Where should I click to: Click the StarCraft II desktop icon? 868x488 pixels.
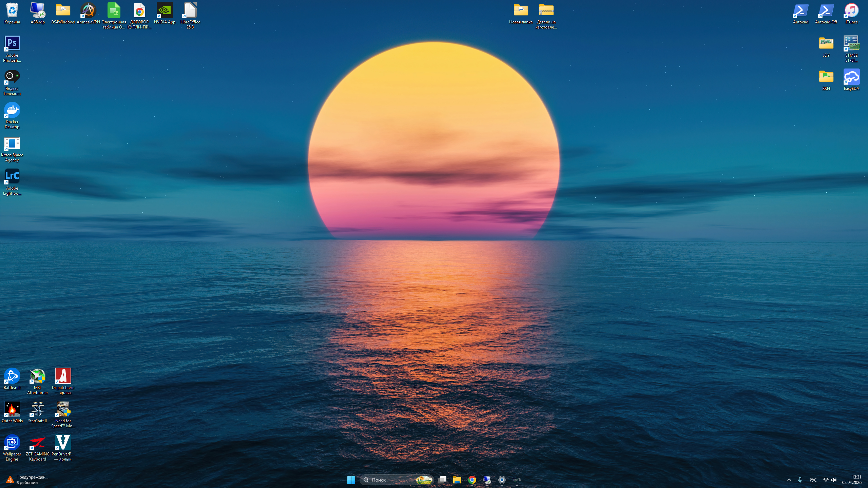(37, 409)
